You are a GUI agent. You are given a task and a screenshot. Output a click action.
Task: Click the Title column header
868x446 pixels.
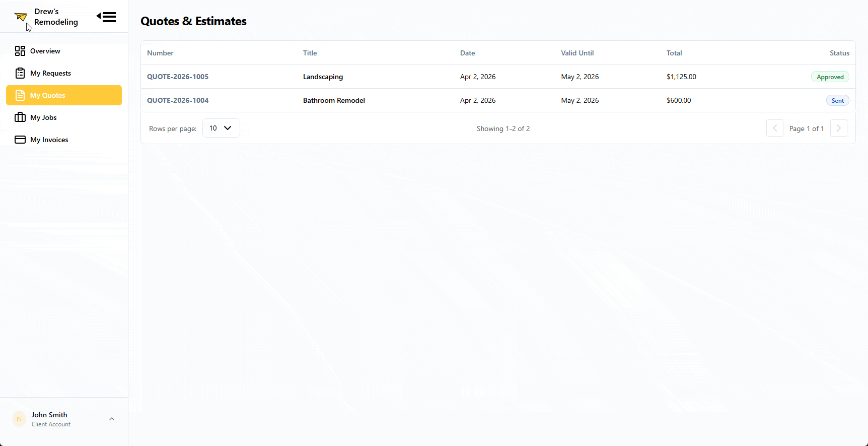coord(310,53)
